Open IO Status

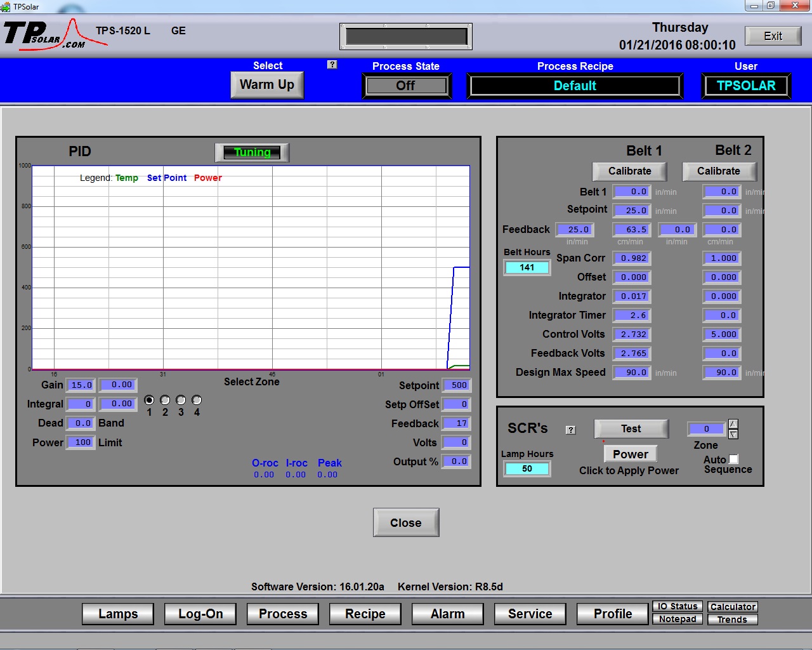pyautogui.click(x=678, y=606)
